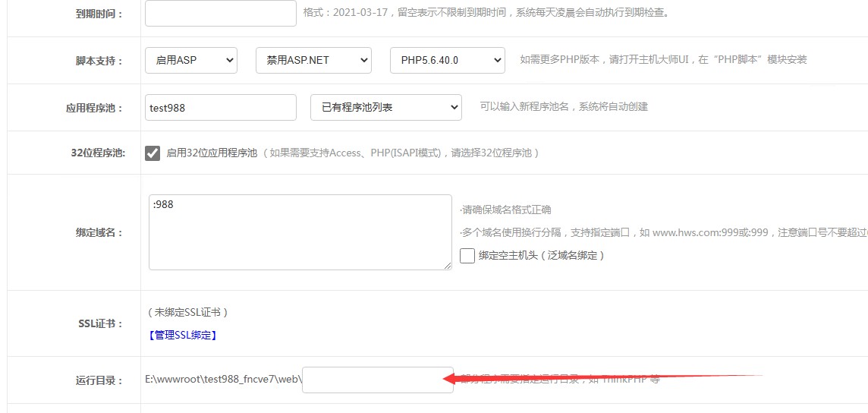868x413 pixels.
Task: Click the E:\wwwroot\test988_fncve7\web\ path text
Action: coord(223,380)
